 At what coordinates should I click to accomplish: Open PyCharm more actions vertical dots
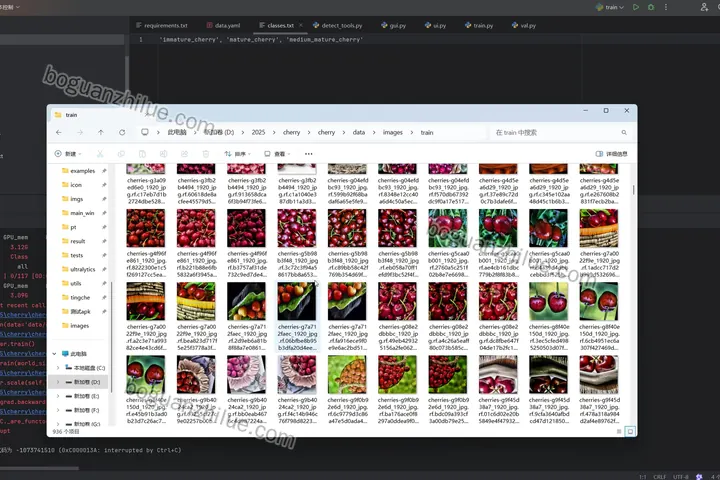(x=666, y=7)
